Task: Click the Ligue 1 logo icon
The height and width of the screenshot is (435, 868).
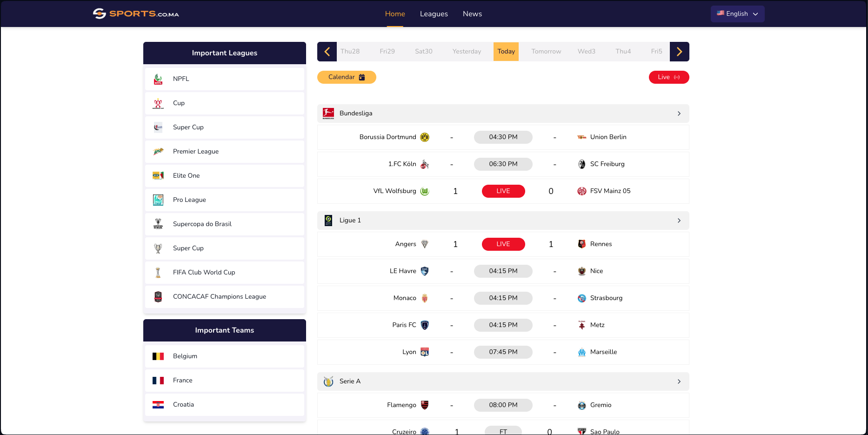Action: (328, 221)
